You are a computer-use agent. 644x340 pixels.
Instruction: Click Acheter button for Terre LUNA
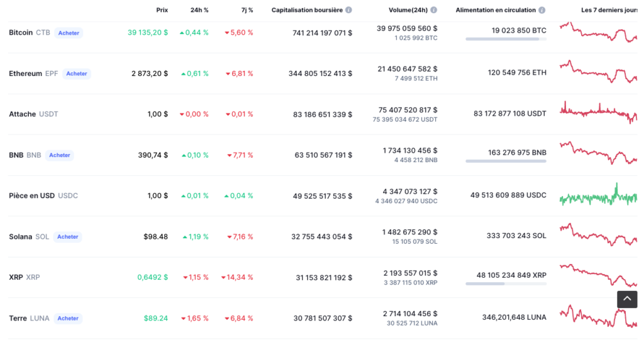tap(68, 319)
